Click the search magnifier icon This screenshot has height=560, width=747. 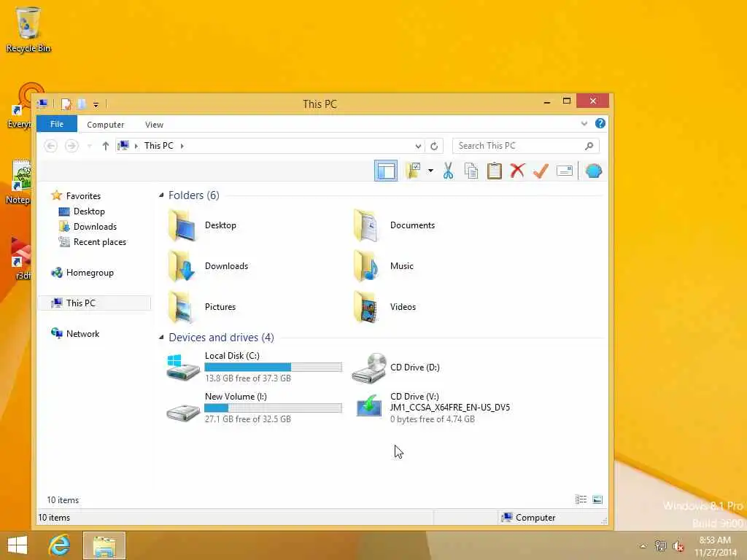tap(589, 146)
